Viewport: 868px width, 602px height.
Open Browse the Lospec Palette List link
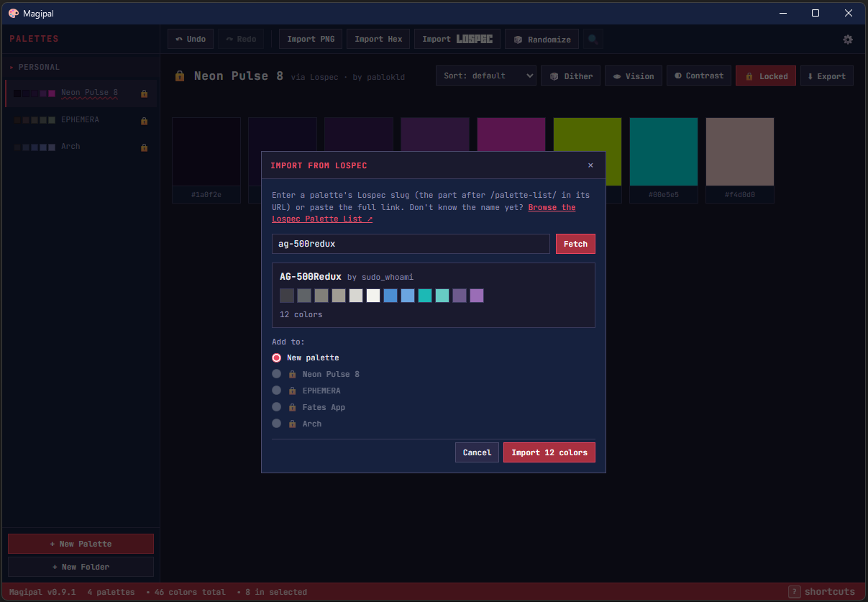[x=552, y=207]
